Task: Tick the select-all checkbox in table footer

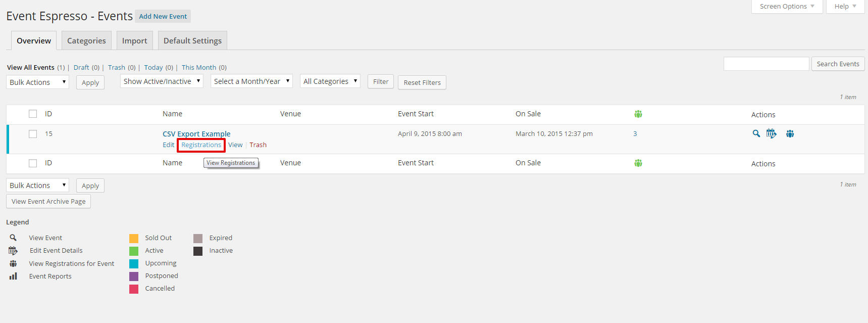Action: coord(33,163)
